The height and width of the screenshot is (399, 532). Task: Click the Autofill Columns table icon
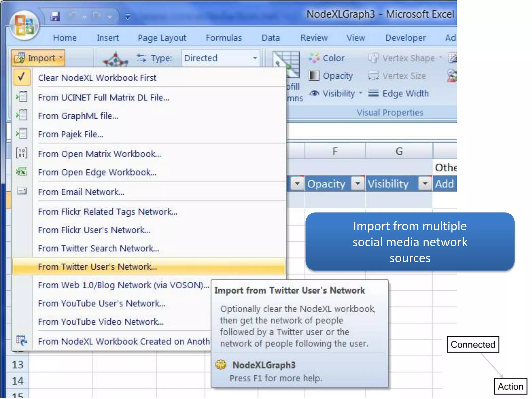[286, 65]
